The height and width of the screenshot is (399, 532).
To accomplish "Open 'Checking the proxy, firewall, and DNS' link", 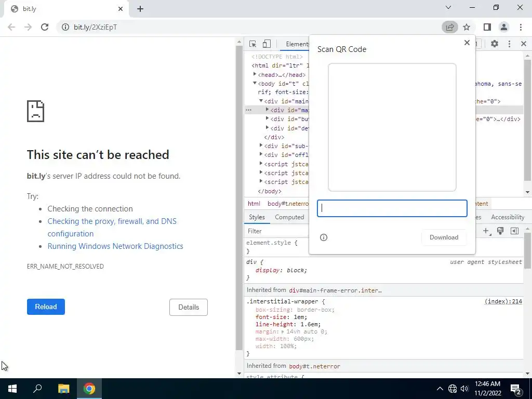I will point(112,228).
